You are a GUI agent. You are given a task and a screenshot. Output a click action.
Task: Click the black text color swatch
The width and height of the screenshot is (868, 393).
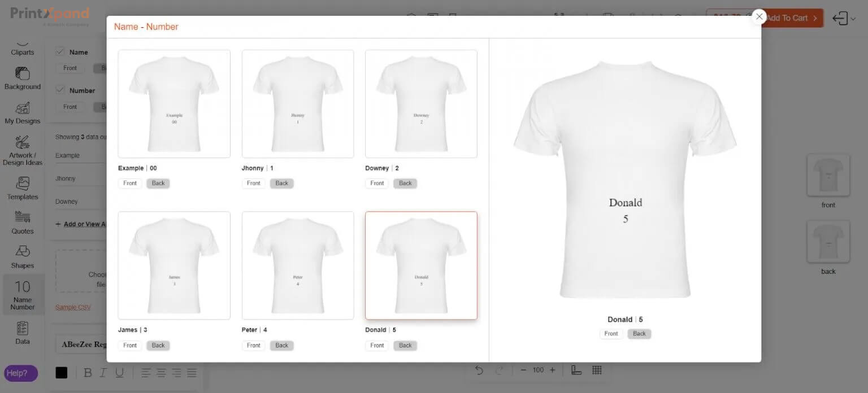click(62, 373)
